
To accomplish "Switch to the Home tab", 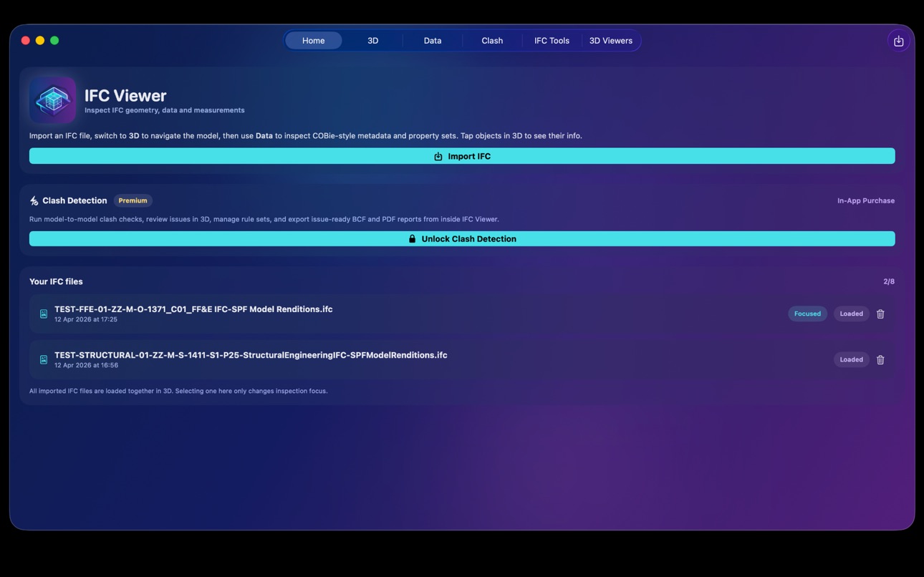I will click(x=313, y=41).
